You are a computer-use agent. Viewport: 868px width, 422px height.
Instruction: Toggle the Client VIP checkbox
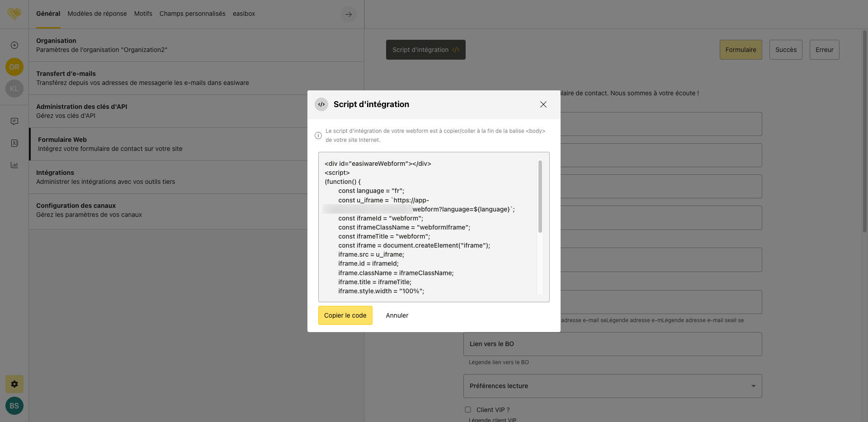coord(468,410)
